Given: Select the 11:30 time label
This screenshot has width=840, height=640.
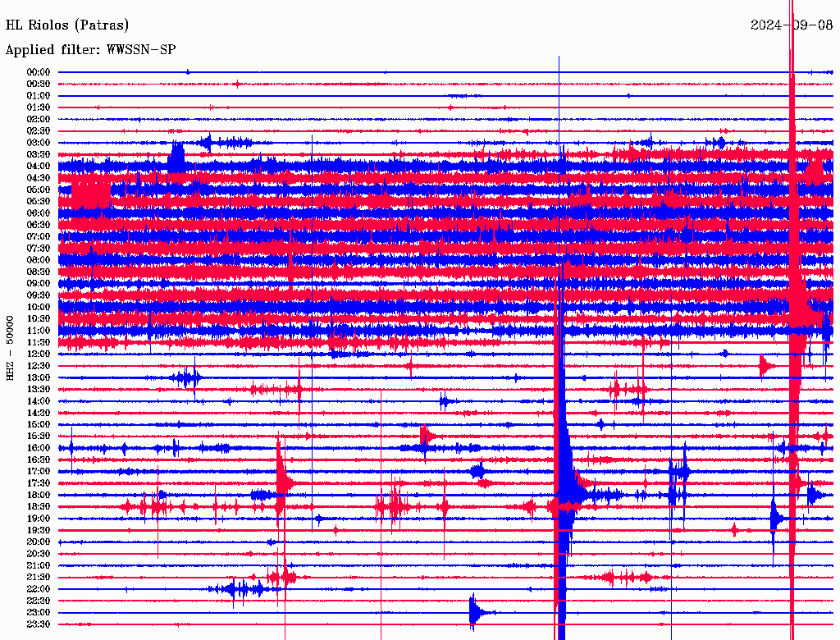Looking at the screenshot, I should tap(39, 342).
